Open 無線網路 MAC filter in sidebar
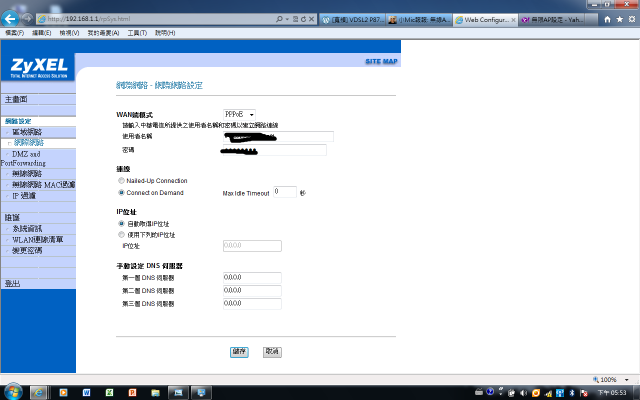This screenshot has width=640, height=400. tap(44, 184)
